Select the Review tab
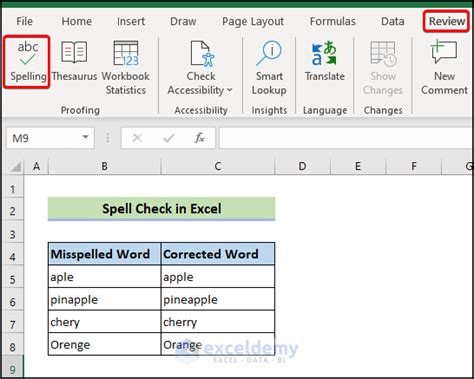The width and height of the screenshot is (474, 379). click(x=447, y=21)
